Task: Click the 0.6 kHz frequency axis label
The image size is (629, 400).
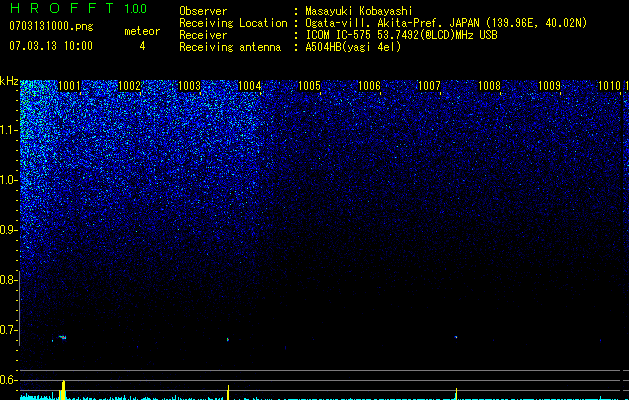Action: pyautogui.click(x=8, y=380)
